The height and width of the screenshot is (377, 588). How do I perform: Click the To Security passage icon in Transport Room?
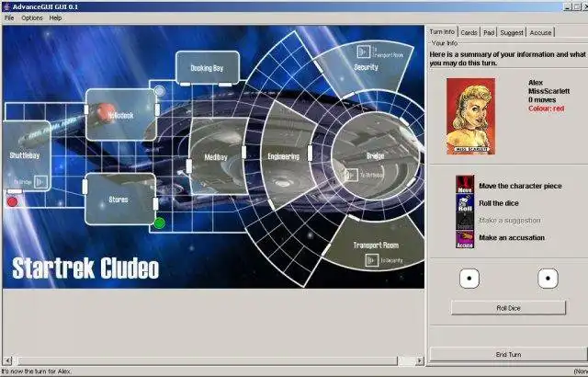(x=371, y=260)
